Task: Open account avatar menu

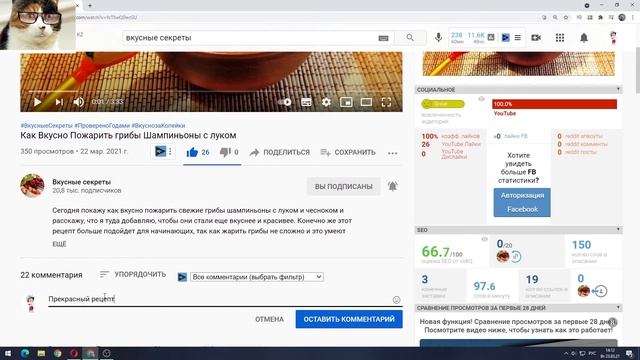Action: [x=613, y=38]
